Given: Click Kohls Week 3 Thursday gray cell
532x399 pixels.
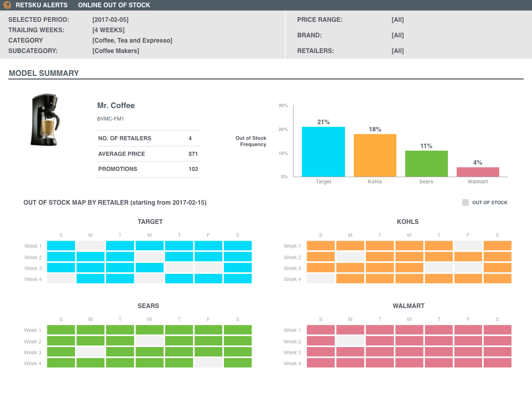Looking at the screenshot, I should pyautogui.click(x=438, y=268).
